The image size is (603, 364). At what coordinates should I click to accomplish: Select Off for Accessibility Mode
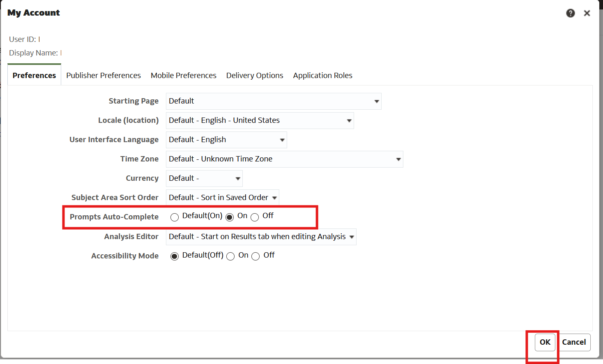pyautogui.click(x=255, y=256)
